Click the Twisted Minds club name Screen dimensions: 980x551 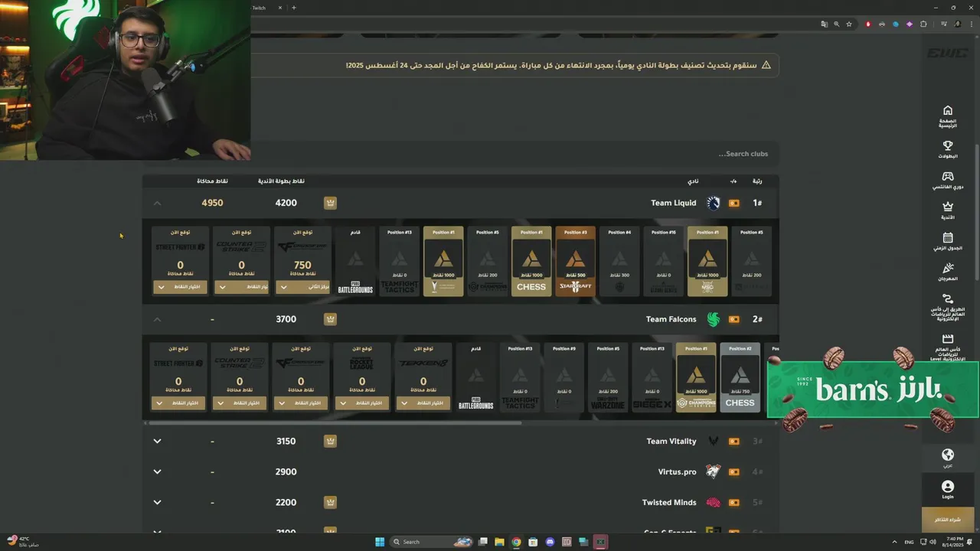[669, 503]
